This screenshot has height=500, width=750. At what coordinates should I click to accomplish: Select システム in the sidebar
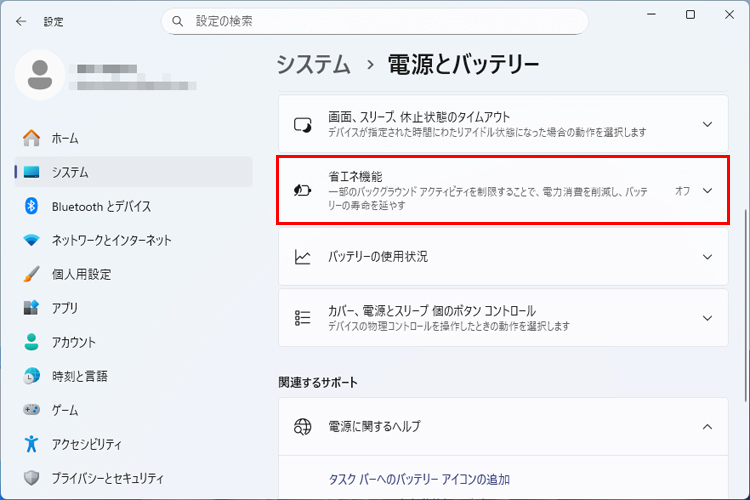point(70,172)
